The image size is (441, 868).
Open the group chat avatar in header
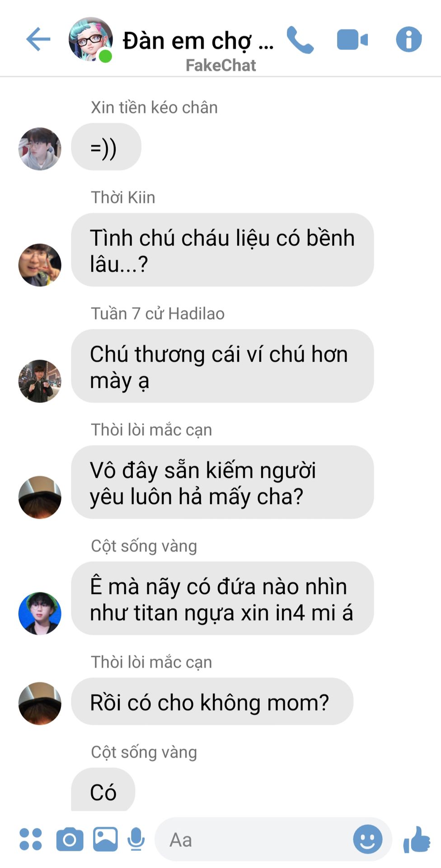(90, 39)
